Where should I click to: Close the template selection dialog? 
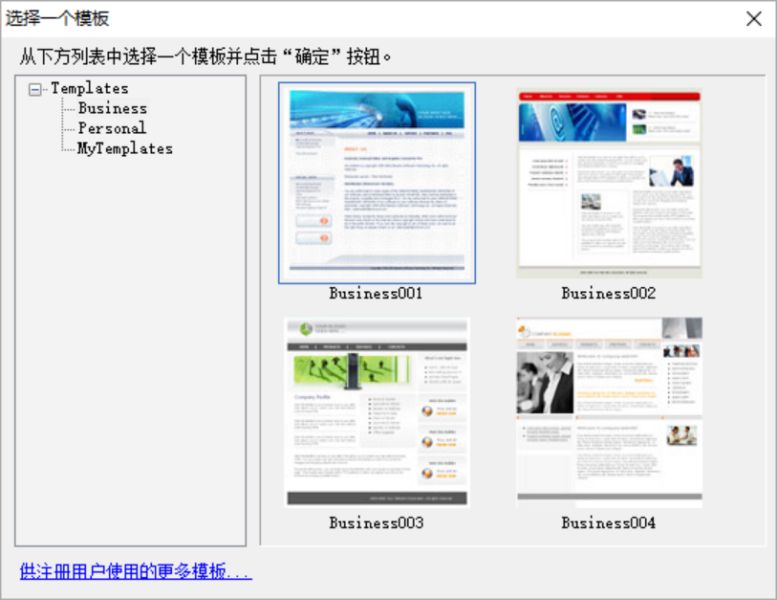click(754, 19)
